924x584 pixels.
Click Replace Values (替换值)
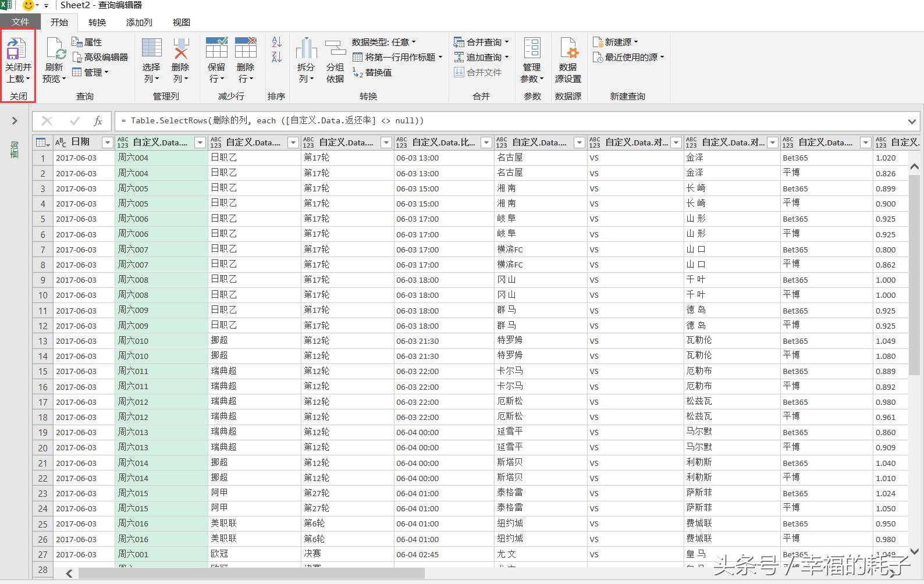[x=372, y=72]
